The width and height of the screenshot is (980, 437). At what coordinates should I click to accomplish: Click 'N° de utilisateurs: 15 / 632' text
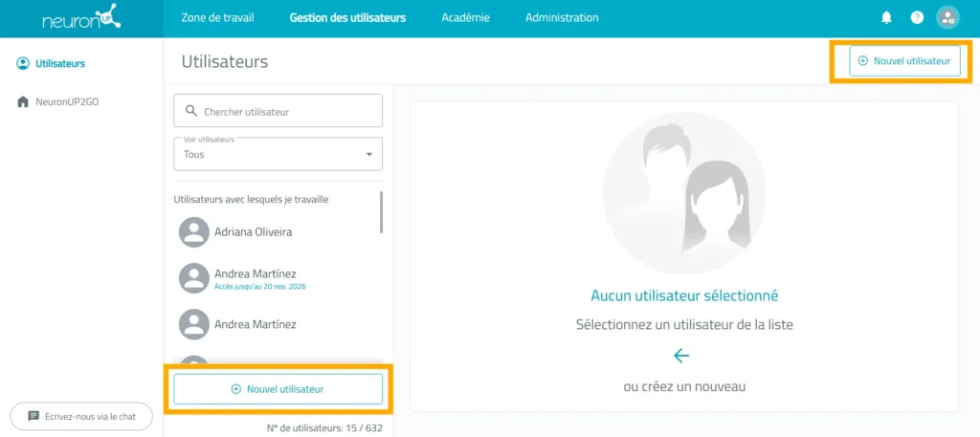point(324,428)
